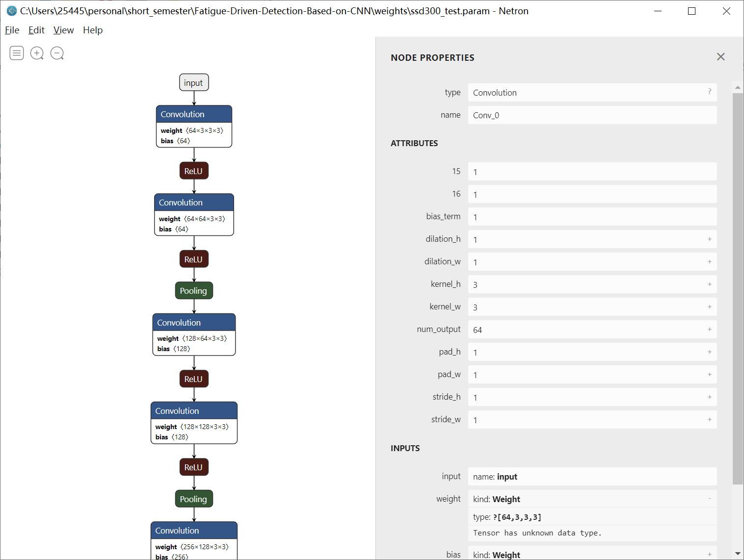This screenshot has height=560, width=744.
Task: Select the 128×64×3×3 Convolution node
Action: [194, 334]
